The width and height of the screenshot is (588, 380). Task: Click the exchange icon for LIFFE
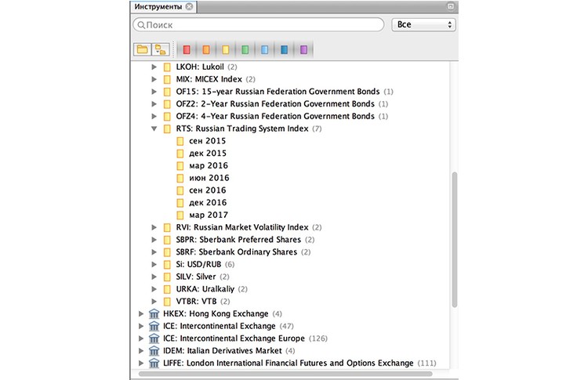coord(154,363)
